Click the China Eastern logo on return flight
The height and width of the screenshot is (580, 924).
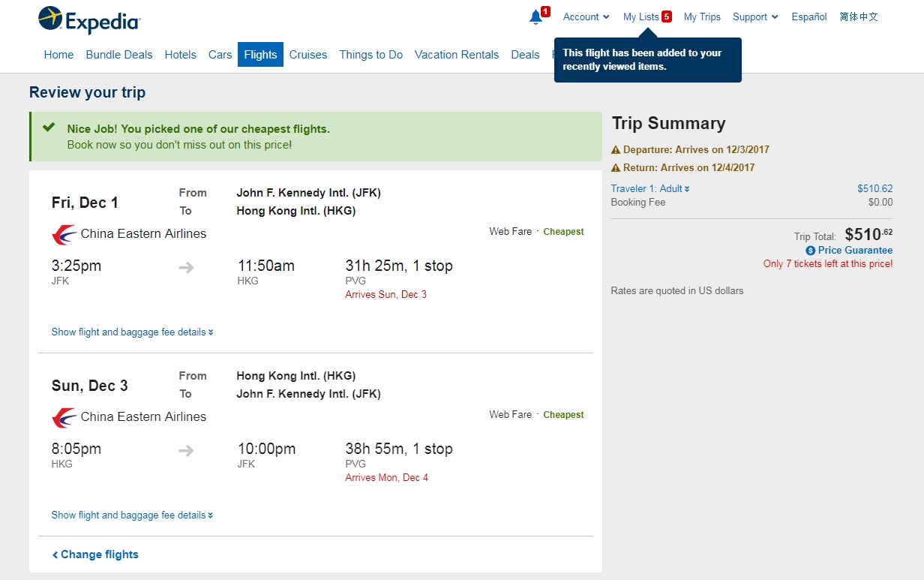click(64, 417)
